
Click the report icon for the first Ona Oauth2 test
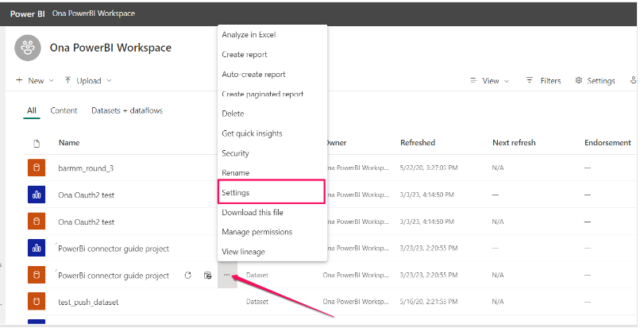click(x=37, y=195)
